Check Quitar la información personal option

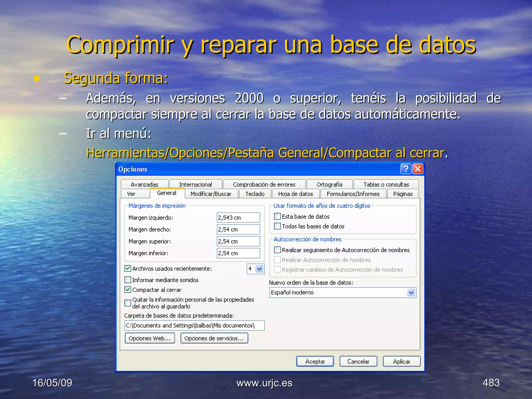[128, 303]
